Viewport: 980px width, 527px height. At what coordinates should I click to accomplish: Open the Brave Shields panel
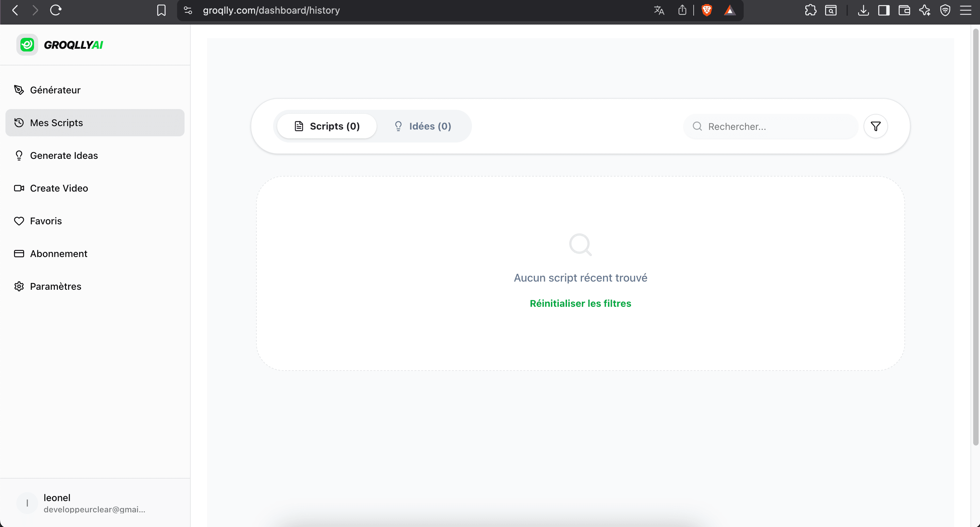pos(707,10)
